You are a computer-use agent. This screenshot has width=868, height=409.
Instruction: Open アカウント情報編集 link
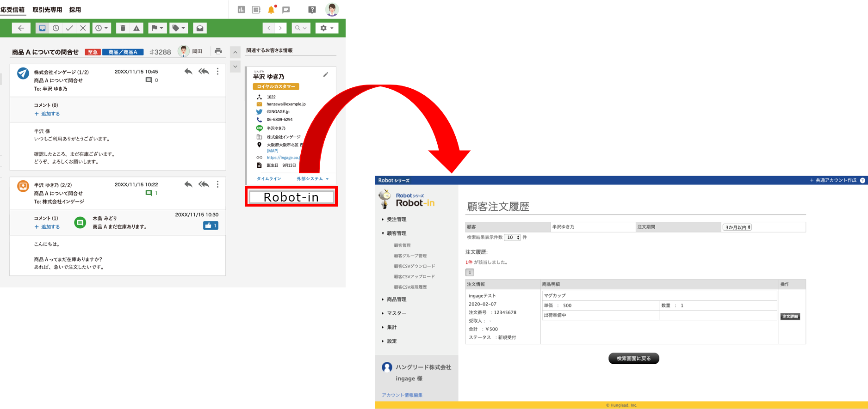pyautogui.click(x=402, y=395)
